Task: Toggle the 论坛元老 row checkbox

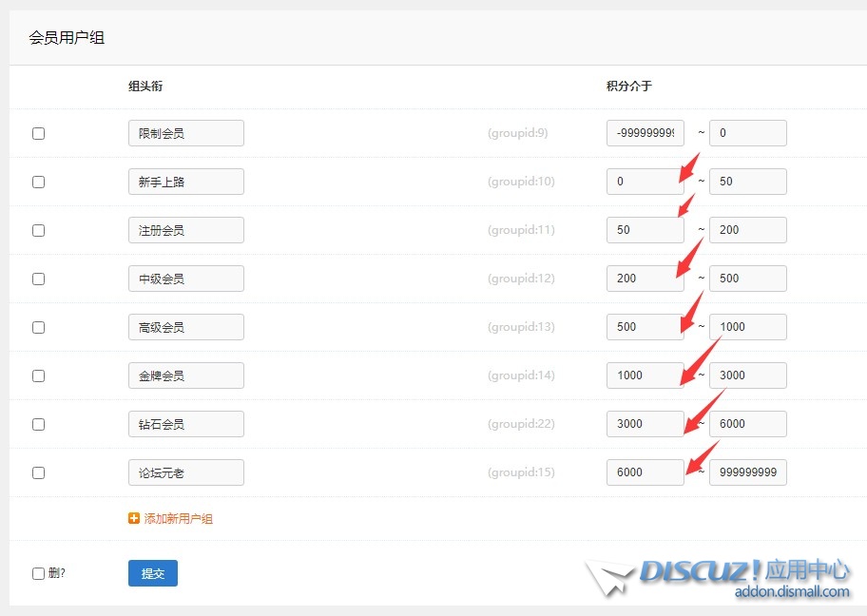Action: point(38,472)
